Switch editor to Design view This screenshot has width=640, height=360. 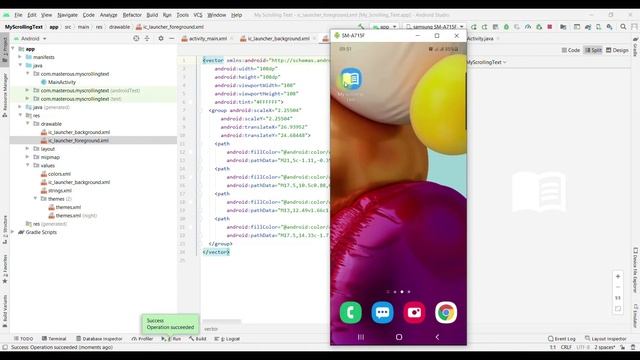617,50
